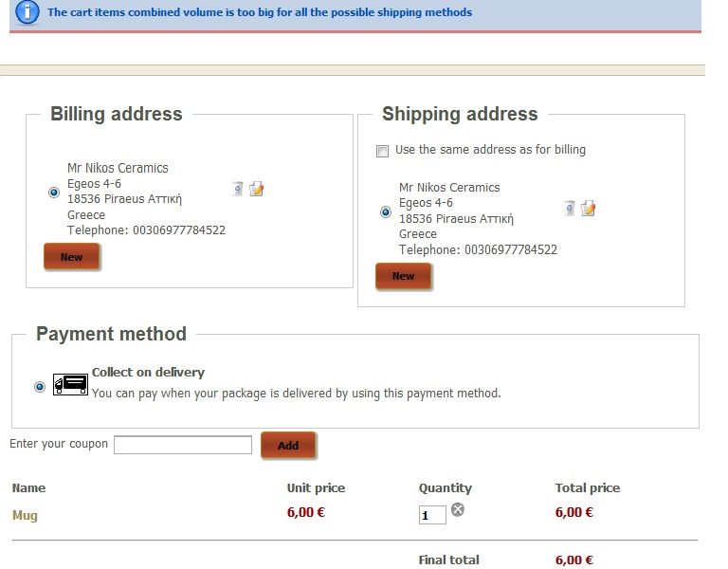728x569 pixels.
Task: Open the Mug product link
Action: tap(25, 515)
